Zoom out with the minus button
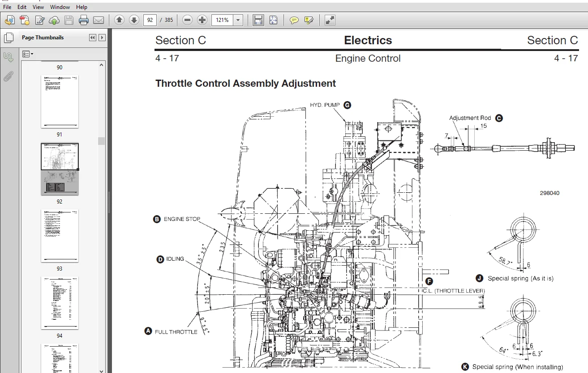 click(x=188, y=20)
